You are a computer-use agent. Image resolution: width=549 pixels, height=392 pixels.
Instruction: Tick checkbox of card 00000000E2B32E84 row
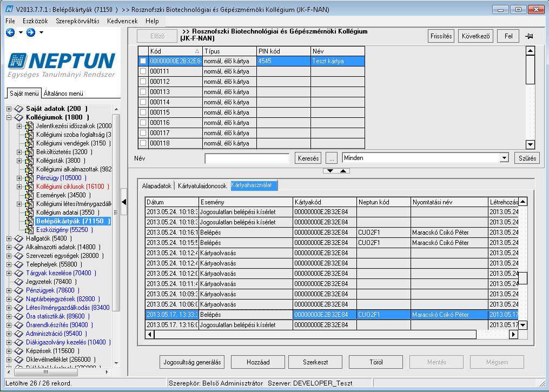coord(143,61)
